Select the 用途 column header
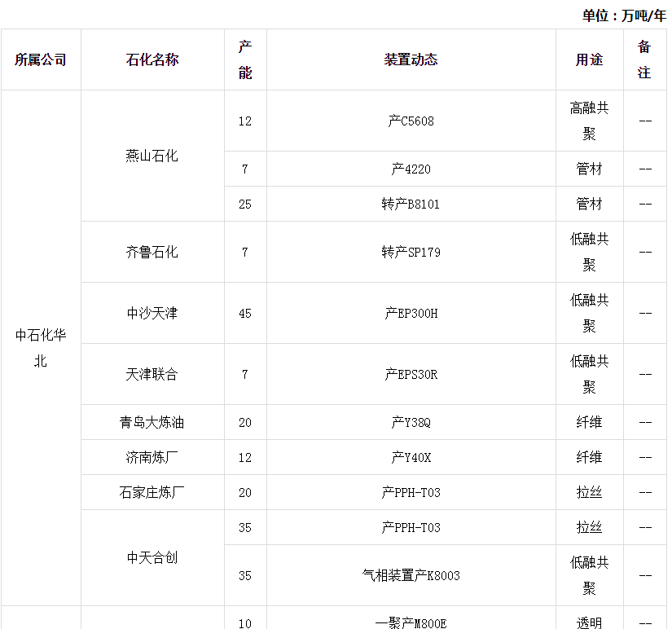Screen dimensions: 672x629 tap(589, 59)
